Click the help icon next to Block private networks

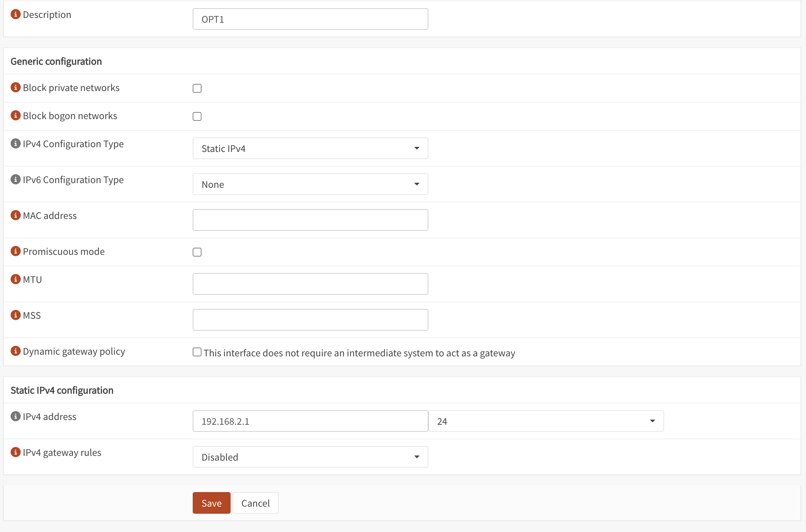tap(16, 88)
